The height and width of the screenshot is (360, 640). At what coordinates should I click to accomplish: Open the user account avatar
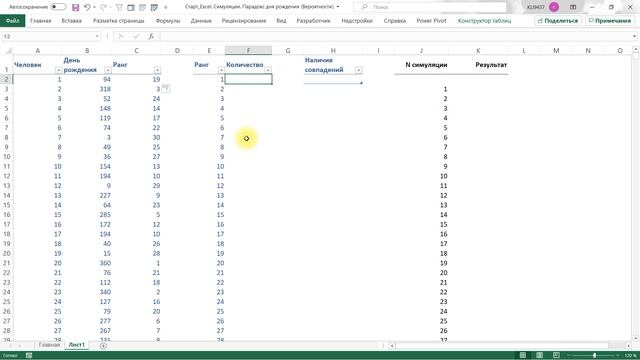pyautogui.click(x=554, y=7)
